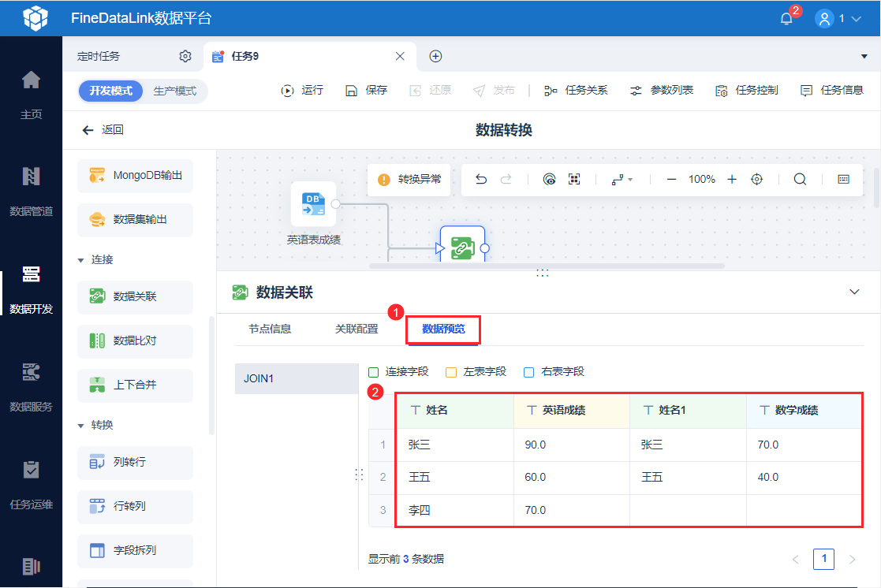Toggle the 右表字段 legend box
881x588 pixels.
[x=528, y=372]
